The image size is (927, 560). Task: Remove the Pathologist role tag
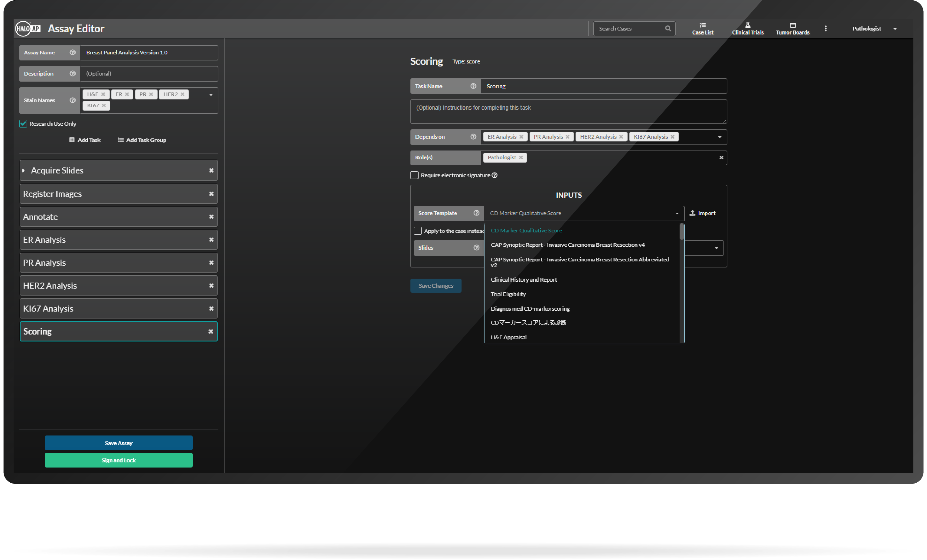(521, 157)
